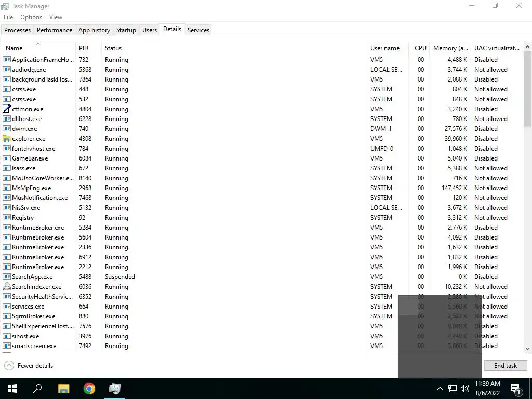Click the icon beside sihost.exe
Screen dimensions: 532x399
click(6, 336)
